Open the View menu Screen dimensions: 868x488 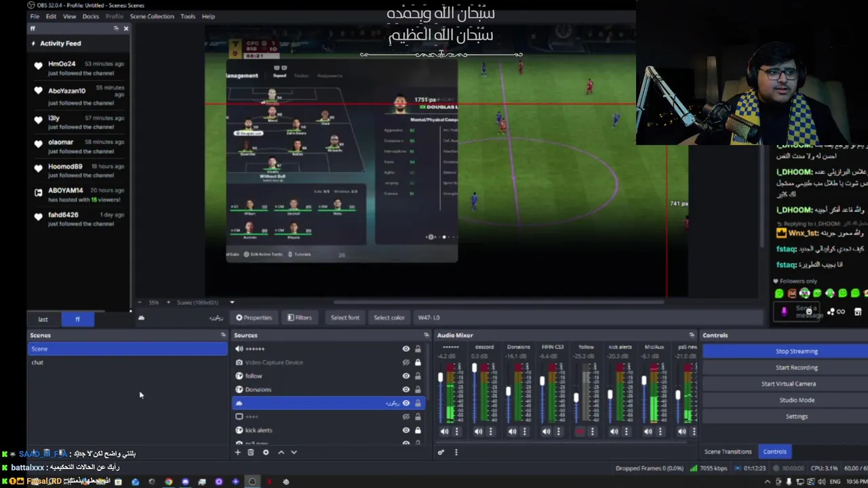[x=69, y=16]
